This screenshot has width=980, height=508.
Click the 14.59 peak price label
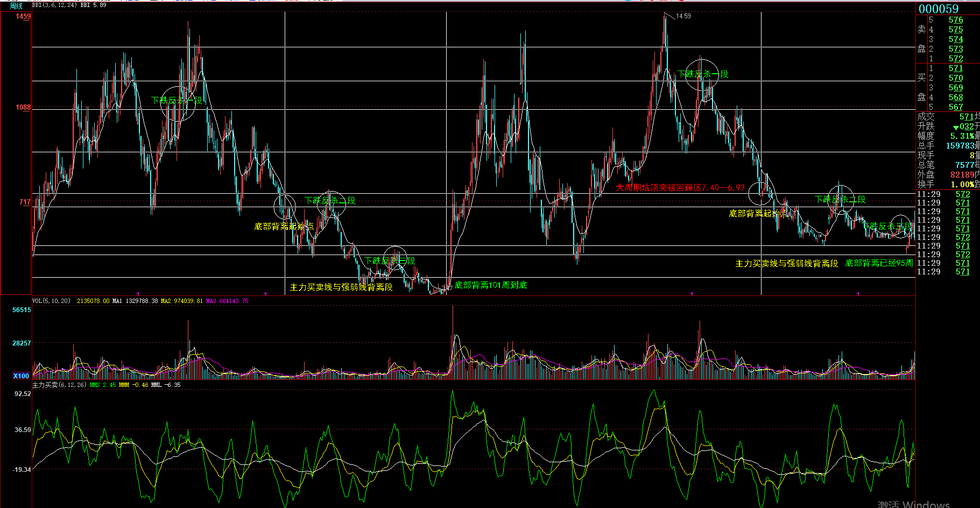point(683,16)
